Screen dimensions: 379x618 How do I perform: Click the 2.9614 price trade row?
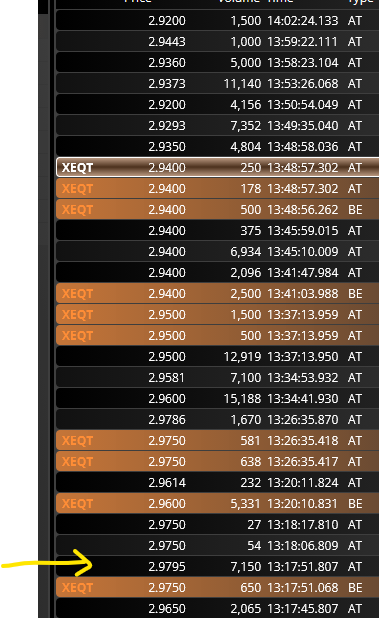tap(217, 482)
